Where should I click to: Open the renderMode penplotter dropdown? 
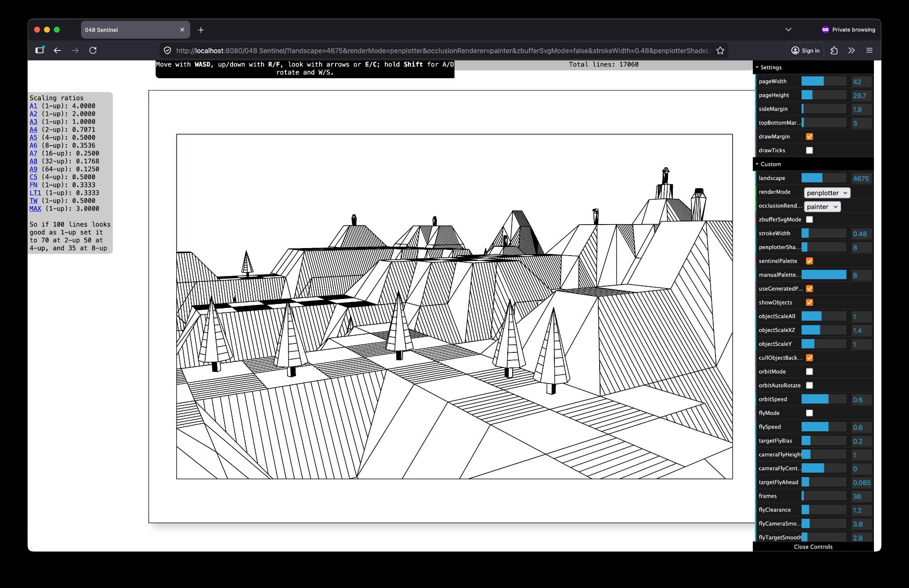click(x=827, y=193)
